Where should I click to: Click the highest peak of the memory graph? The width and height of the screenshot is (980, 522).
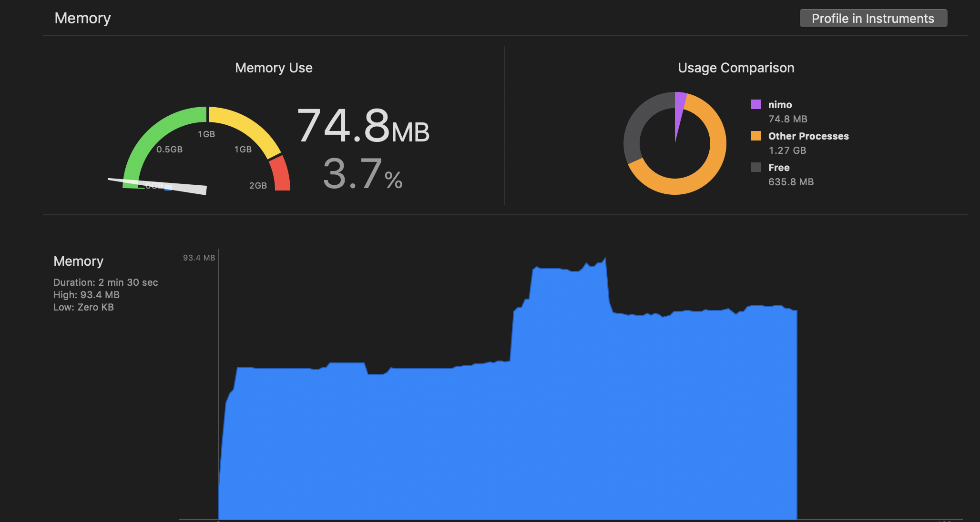point(605,260)
